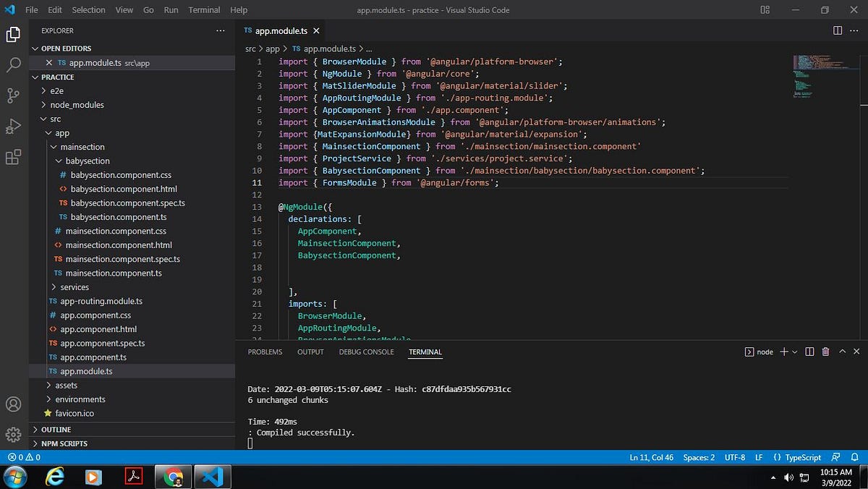Open notifications bell in status bar
The width and height of the screenshot is (868, 489).
coord(854,457)
